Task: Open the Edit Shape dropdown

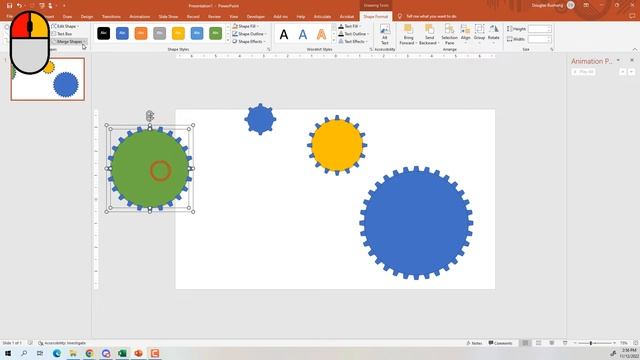Action: pos(65,26)
